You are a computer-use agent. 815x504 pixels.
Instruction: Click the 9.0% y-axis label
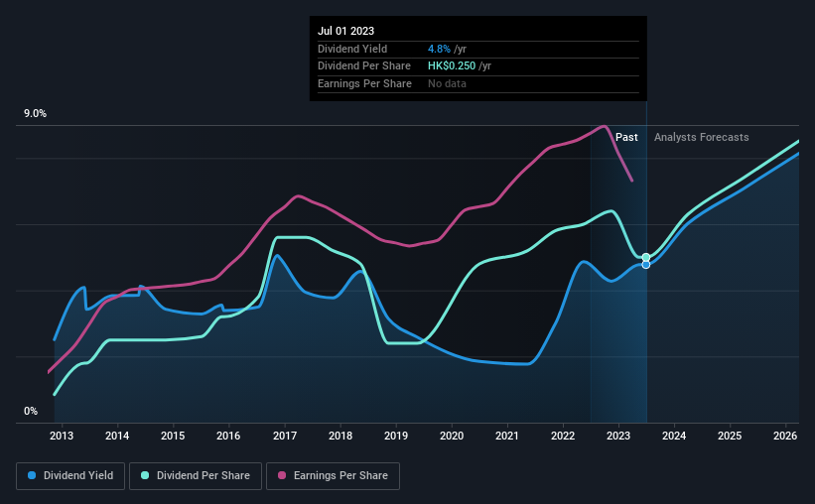[x=35, y=114]
